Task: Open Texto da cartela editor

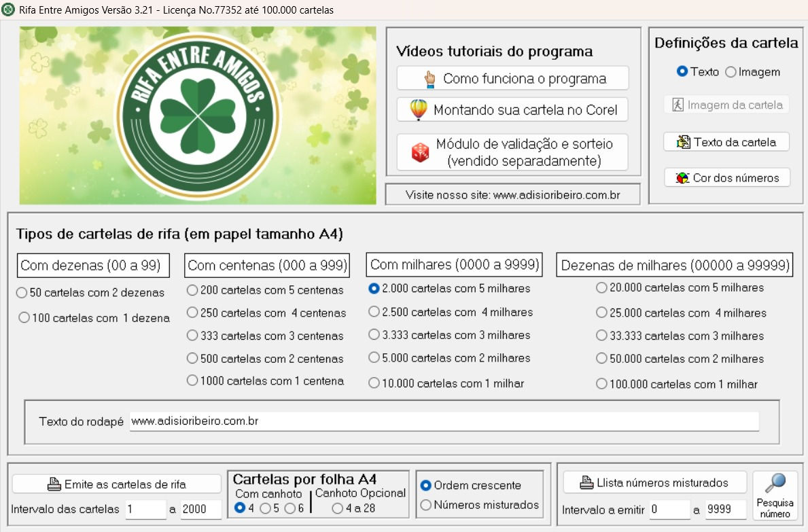Action: (726, 142)
